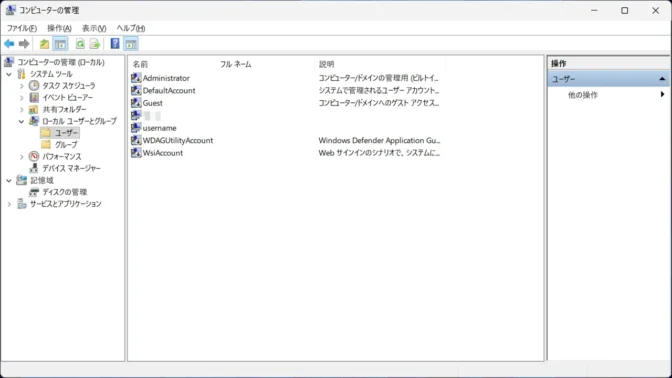
Task: Click the ディスクの管理 icon
Action: pyautogui.click(x=33, y=192)
